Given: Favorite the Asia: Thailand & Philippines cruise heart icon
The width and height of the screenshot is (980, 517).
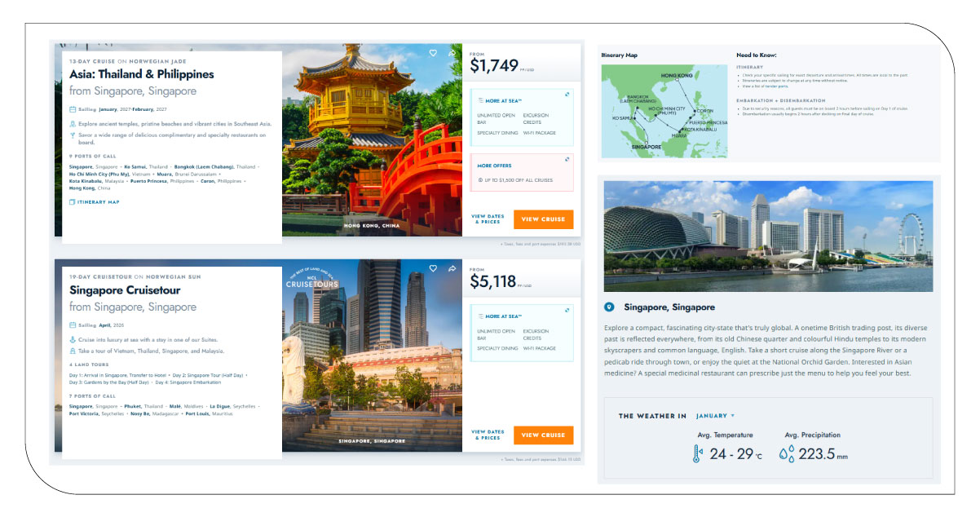Looking at the screenshot, I should tap(433, 53).
